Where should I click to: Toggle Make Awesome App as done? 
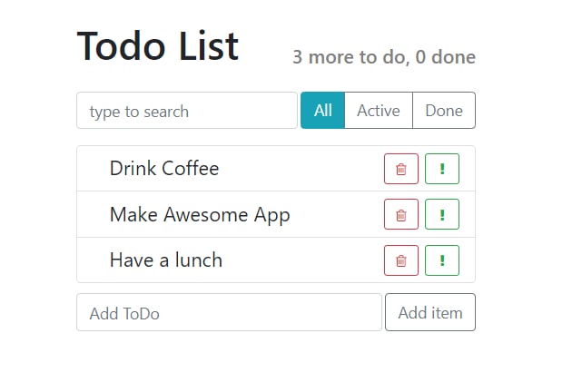click(x=200, y=215)
